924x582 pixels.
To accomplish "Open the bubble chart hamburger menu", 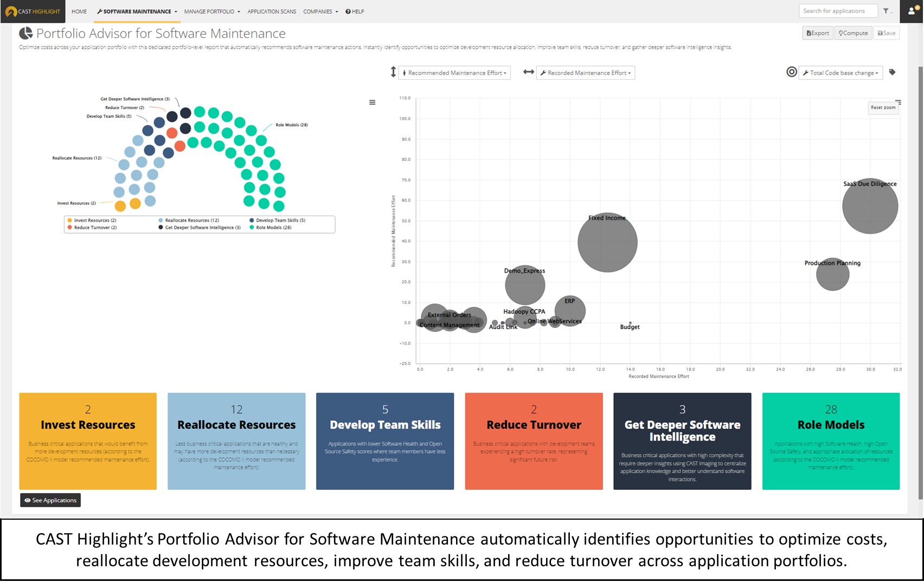I will tap(898, 102).
